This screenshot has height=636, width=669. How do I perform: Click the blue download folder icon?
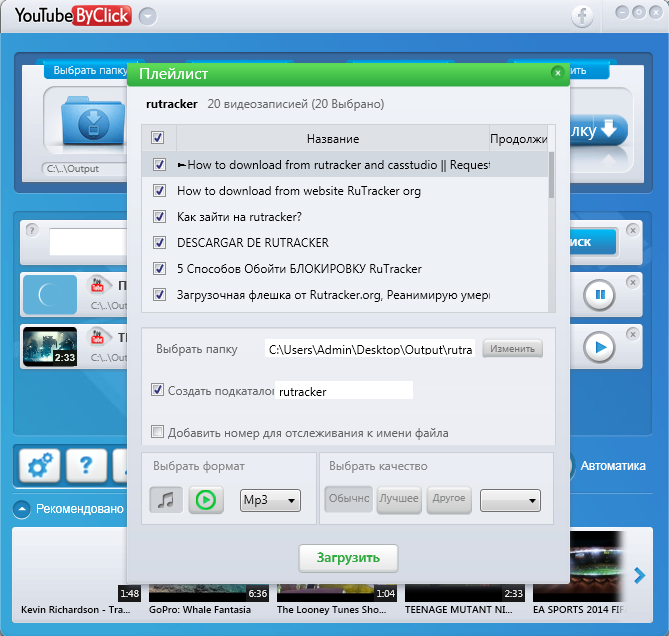pyautogui.click(x=93, y=120)
